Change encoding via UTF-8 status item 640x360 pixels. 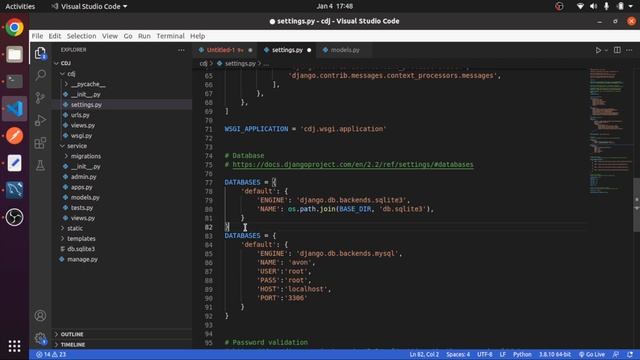point(484,354)
